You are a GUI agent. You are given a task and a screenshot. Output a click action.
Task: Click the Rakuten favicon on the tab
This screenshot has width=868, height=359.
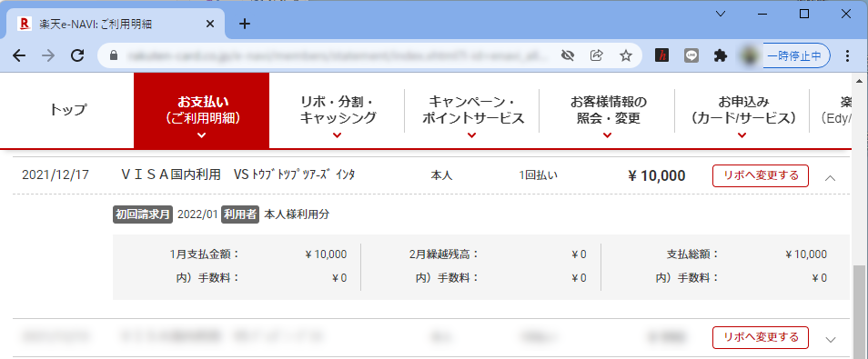[24, 24]
